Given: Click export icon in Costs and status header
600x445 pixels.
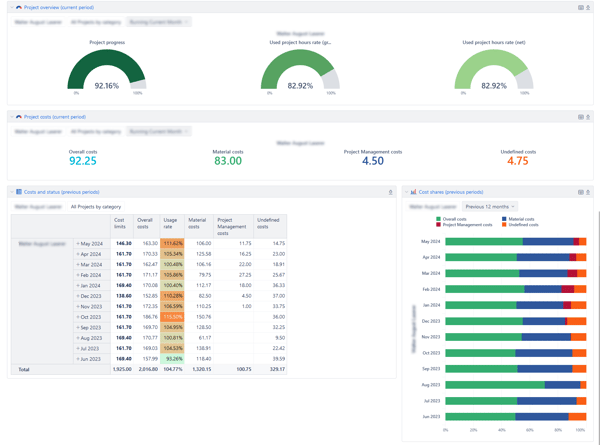Looking at the screenshot, I should (391, 192).
